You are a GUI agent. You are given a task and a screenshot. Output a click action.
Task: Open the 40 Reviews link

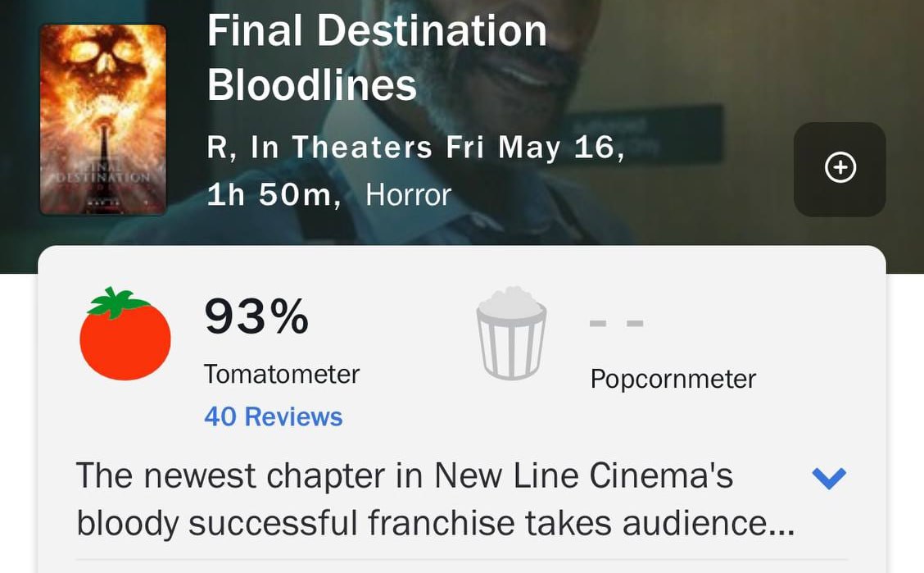(x=274, y=416)
